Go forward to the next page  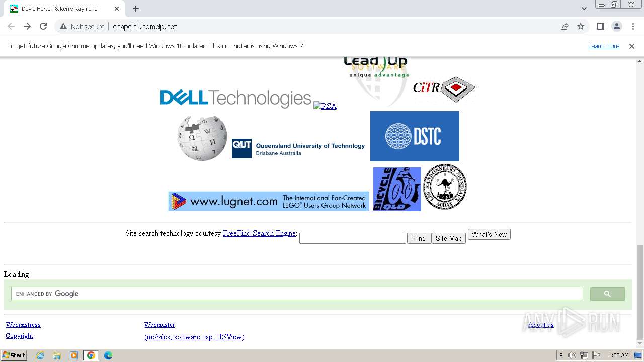[x=27, y=26]
